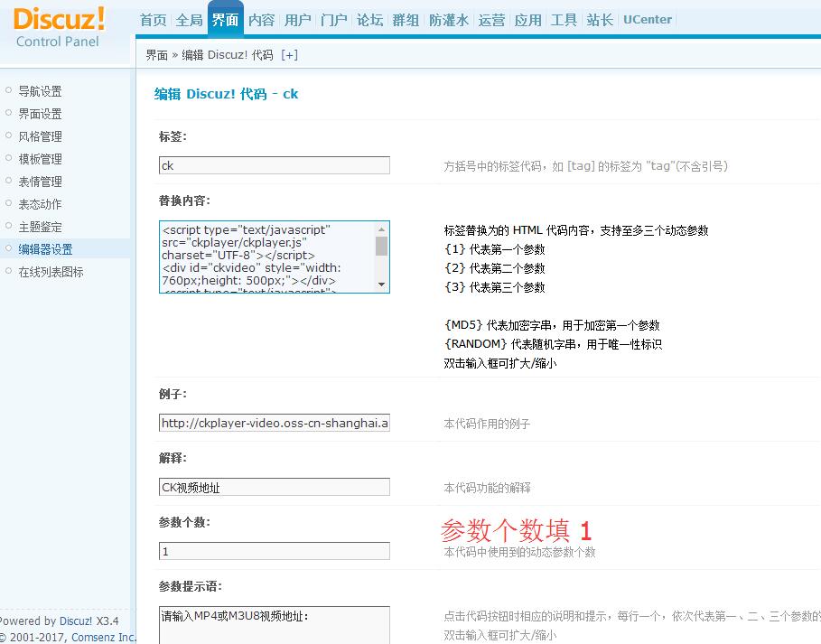Open the 群组 top menu
The image size is (821, 644).
tap(406, 20)
